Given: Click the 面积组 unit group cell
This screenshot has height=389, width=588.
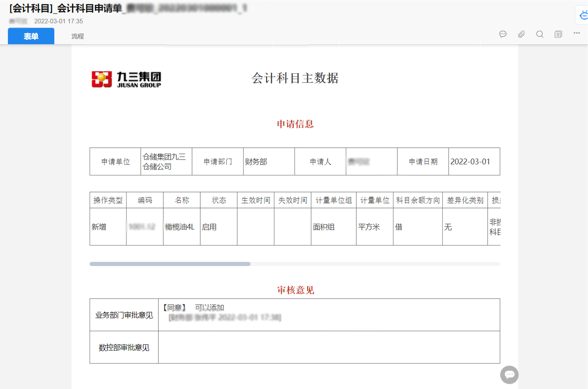Looking at the screenshot, I should 334,227.
